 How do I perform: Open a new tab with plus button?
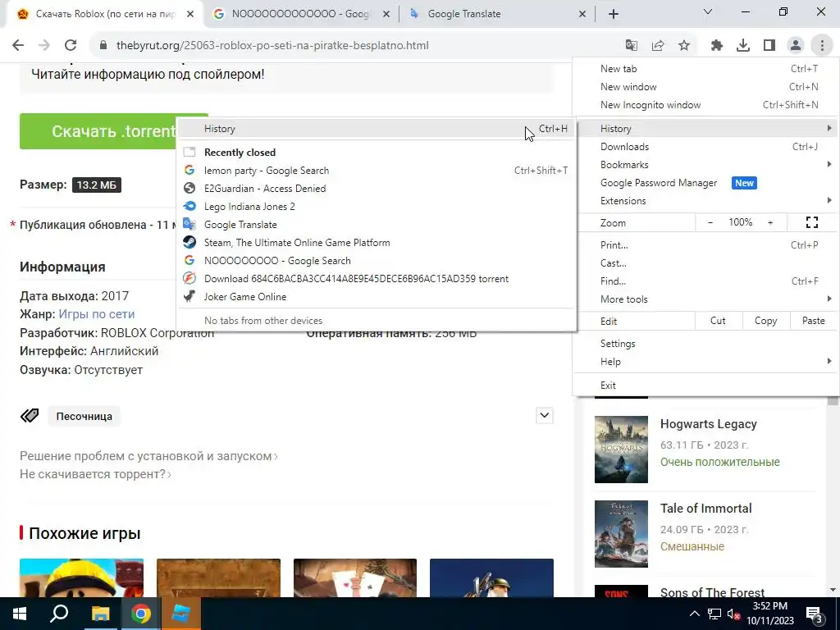tap(614, 14)
